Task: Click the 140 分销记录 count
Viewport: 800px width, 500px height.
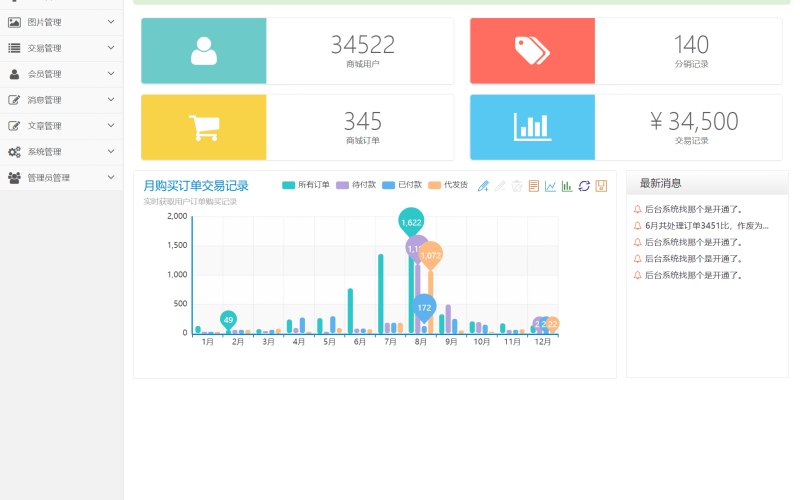Action: pyautogui.click(x=691, y=44)
